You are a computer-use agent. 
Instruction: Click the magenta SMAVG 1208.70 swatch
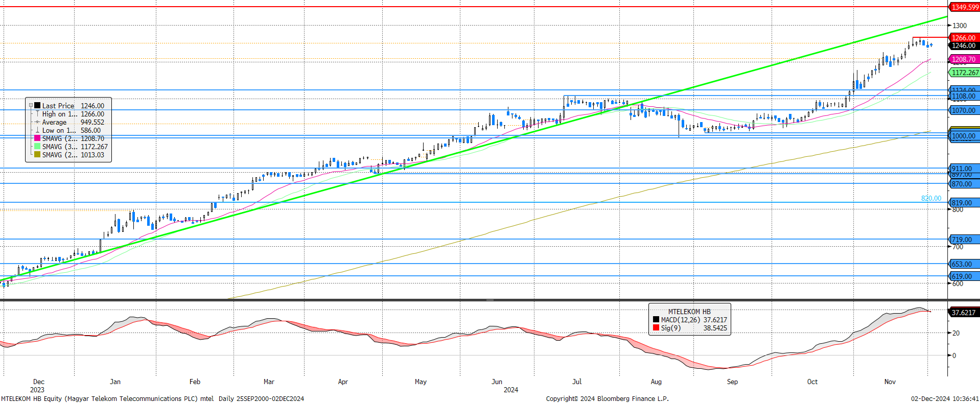[37, 138]
